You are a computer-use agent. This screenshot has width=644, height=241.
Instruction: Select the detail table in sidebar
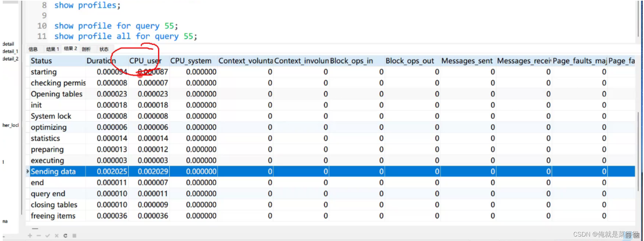[x=8, y=44]
